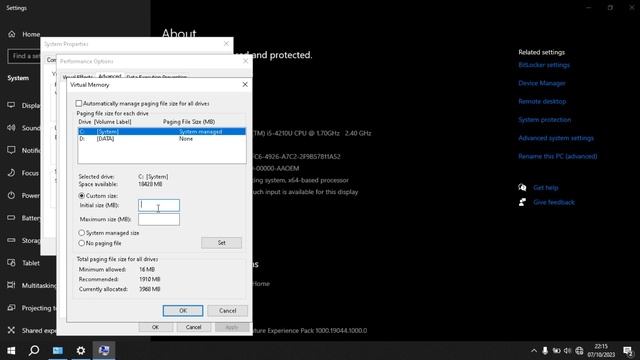Click the Set button
The width and height of the screenshot is (640, 360).
[221, 243]
